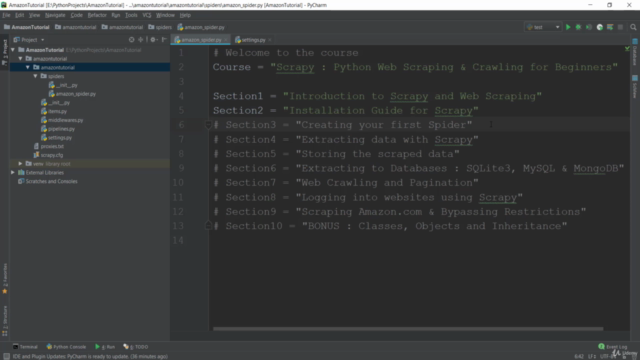Run with coverage icon in toolbar
Image resolution: width=640 pixels, height=360 pixels.
coord(589,27)
